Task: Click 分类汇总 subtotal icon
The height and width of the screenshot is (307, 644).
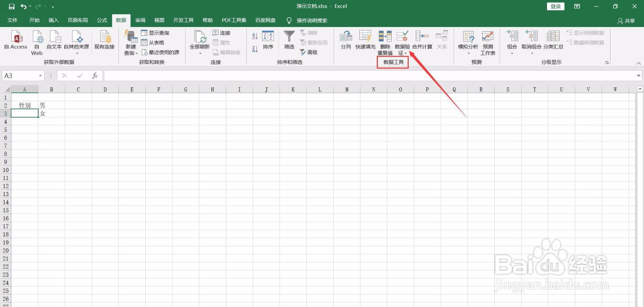Action: (553, 36)
